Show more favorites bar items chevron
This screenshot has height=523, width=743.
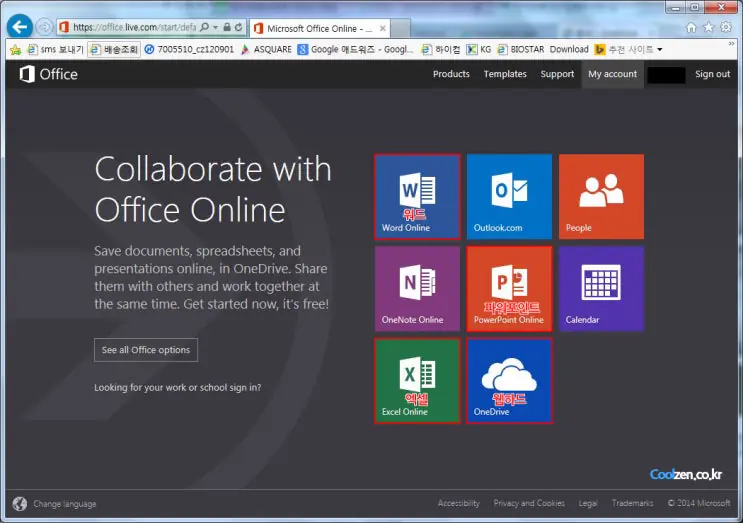[x=731, y=44]
